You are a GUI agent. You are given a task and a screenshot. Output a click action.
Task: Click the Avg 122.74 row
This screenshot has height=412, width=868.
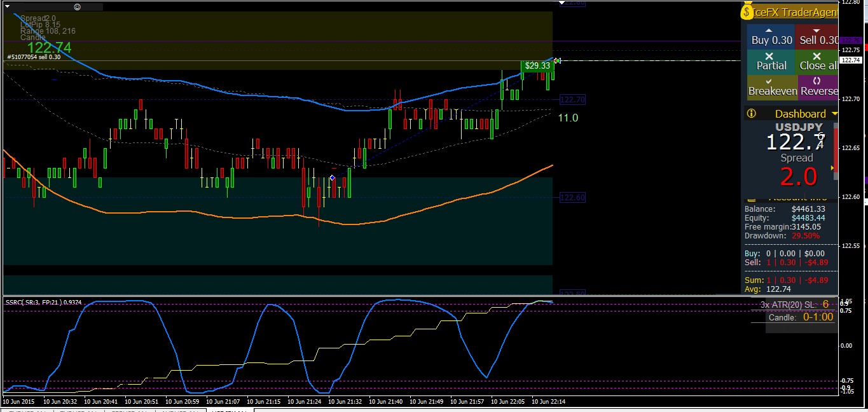[x=767, y=289]
